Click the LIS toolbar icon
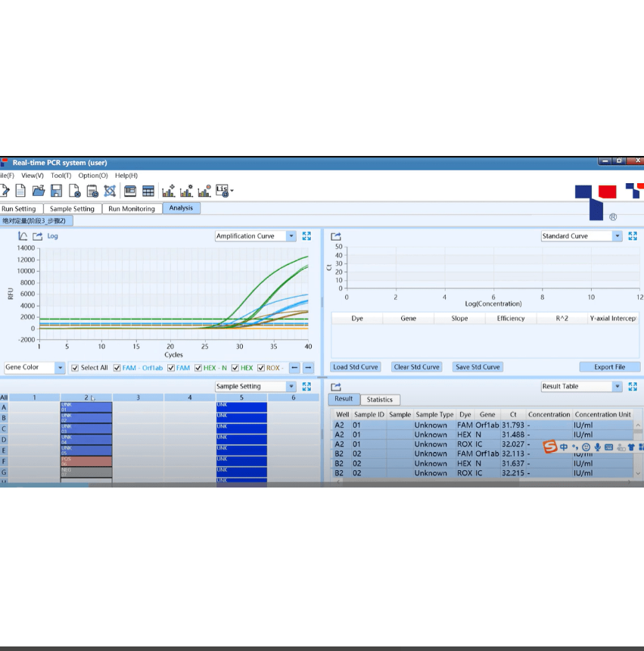The image size is (644, 651). click(222, 191)
